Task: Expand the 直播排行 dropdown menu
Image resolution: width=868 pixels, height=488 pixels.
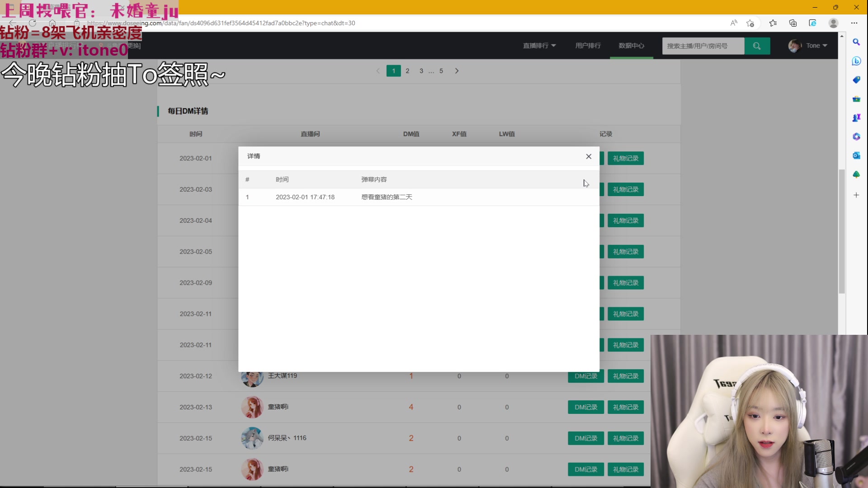Action: click(x=539, y=46)
